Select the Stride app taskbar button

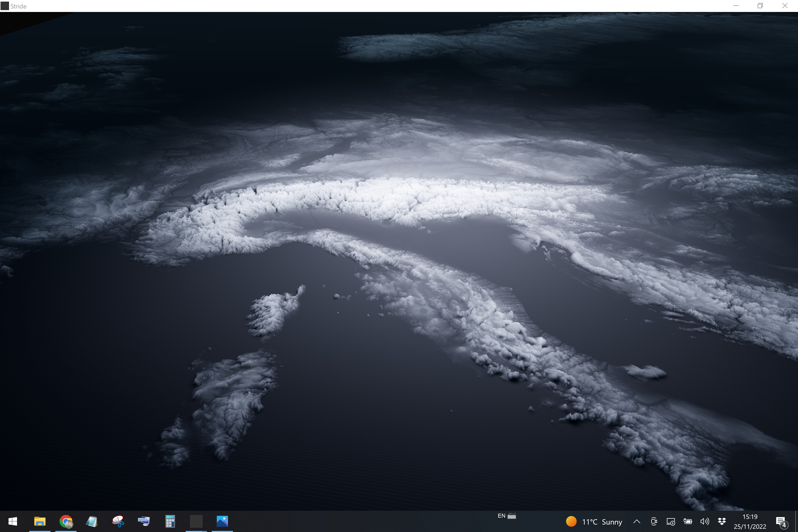pos(196,521)
